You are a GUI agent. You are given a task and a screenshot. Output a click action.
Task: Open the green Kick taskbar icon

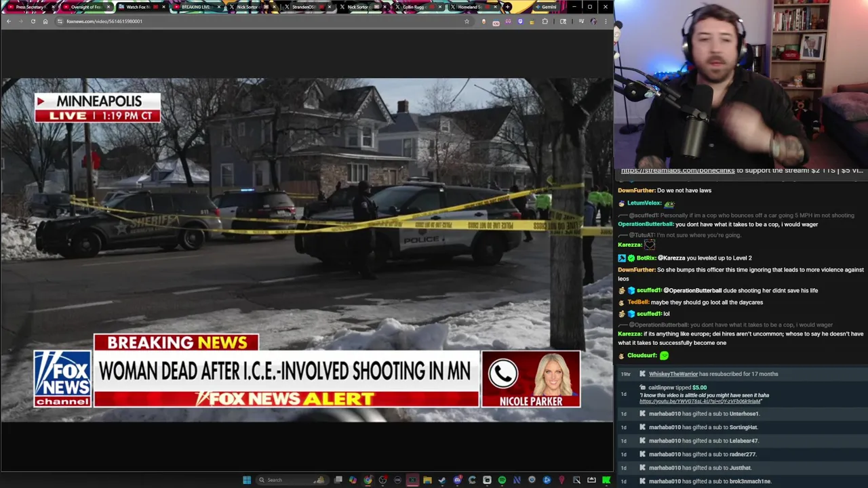[606, 480]
